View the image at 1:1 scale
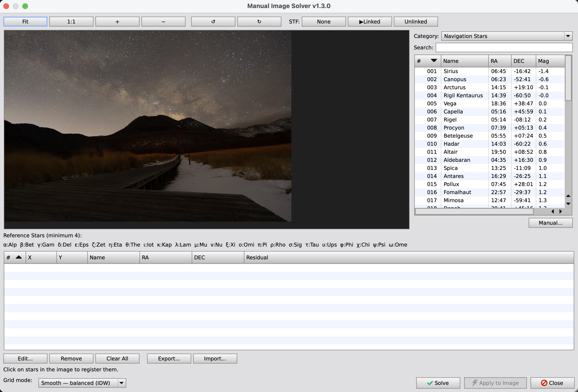This screenshot has height=392, width=578. 71,21
